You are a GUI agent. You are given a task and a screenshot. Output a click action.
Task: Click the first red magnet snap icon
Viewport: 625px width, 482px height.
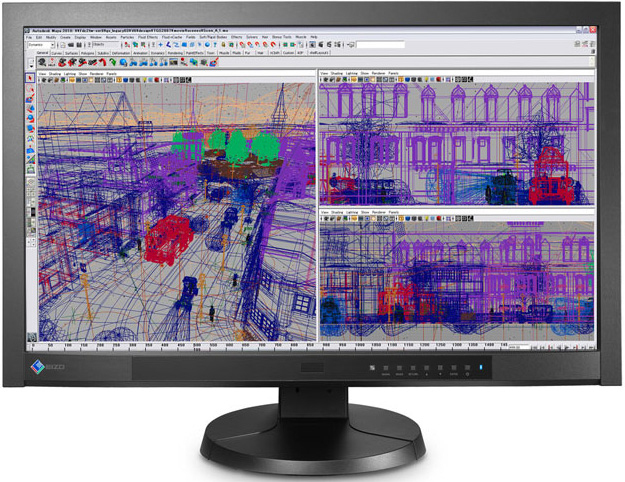point(242,45)
